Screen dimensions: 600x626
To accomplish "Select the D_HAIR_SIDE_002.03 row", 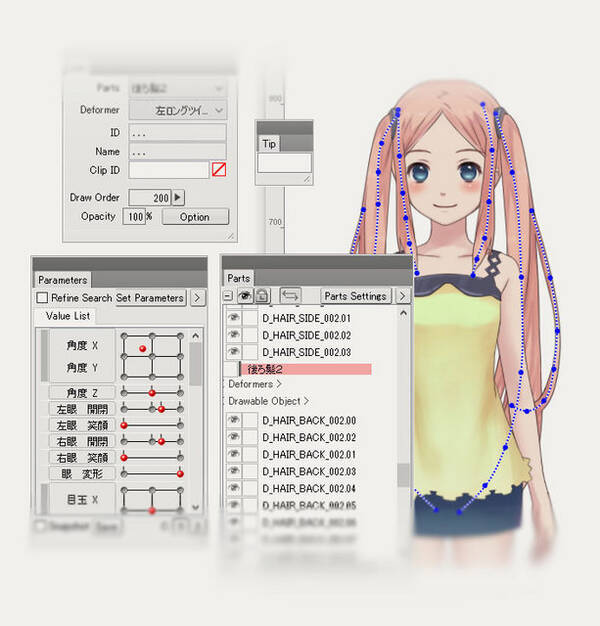I will coord(307,352).
